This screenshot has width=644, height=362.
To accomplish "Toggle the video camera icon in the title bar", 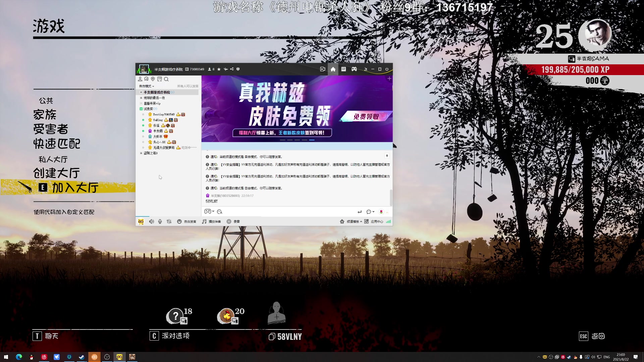I will [323, 69].
